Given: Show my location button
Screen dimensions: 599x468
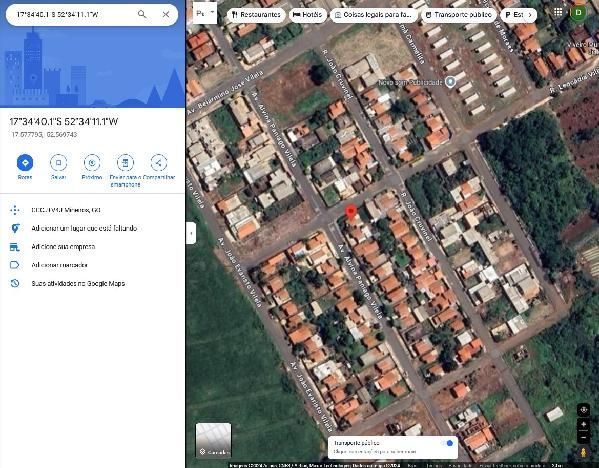Looking at the screenshot, I should [x=583, y=410].
